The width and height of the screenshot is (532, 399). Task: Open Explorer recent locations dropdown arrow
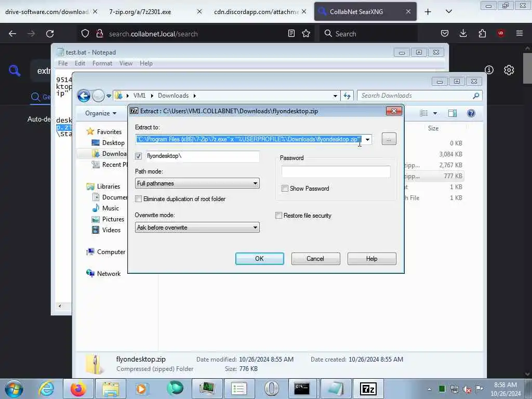(109, 96)
